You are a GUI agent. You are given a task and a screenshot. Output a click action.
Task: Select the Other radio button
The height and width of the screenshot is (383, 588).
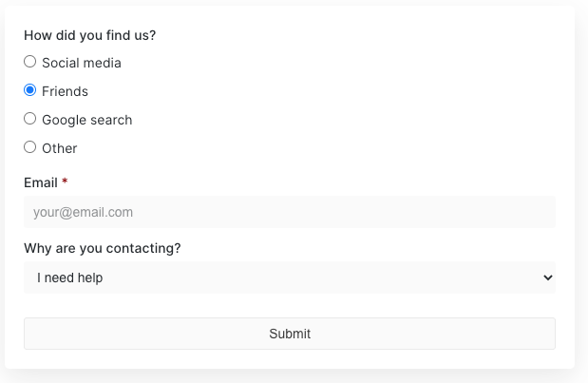30,147
